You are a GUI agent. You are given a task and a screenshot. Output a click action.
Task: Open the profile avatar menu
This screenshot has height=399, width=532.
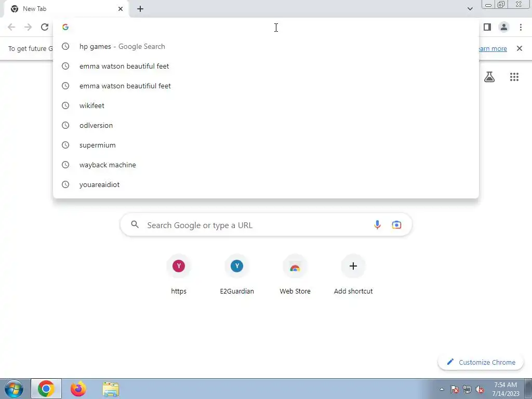(504, 27)
